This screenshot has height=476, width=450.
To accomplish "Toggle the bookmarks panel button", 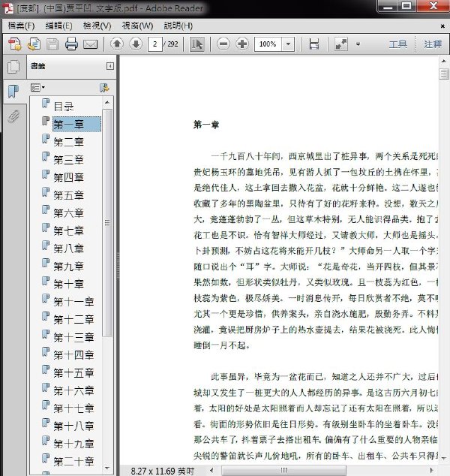I will point(13,92).
